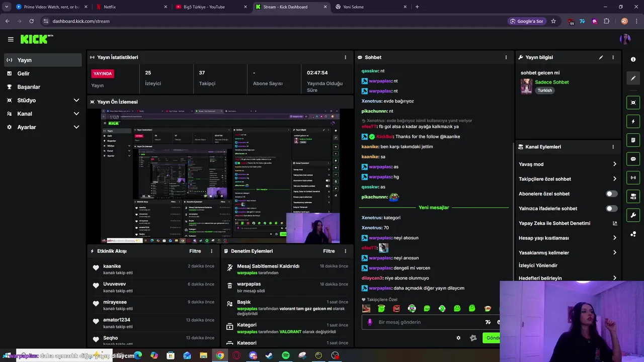The image size is (644, 362).
Task: Edit stream info with the pencil icon in Yayın bilgisi
Action: [x=601, y=57]
